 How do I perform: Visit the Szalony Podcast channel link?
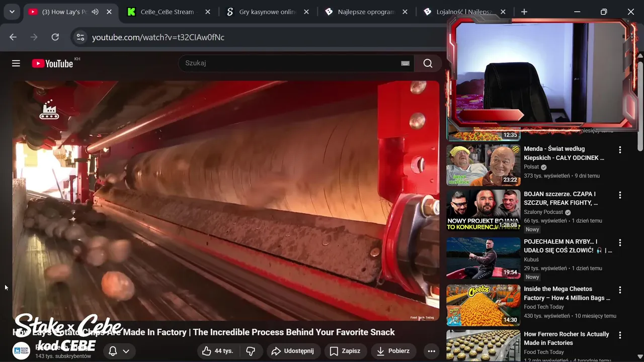[543, 212]
